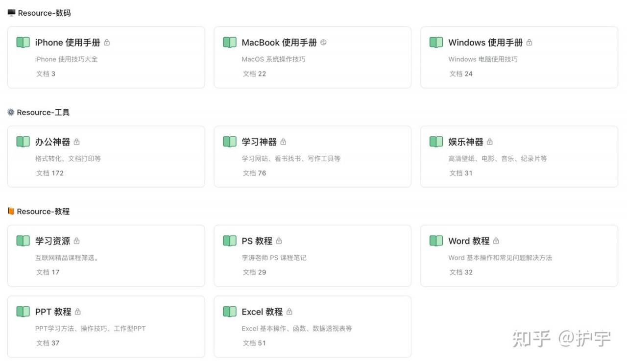This screenshot has height=364, width=627.
Task: Select the Resource-教程 group heading
Action: tap(43, 211)
